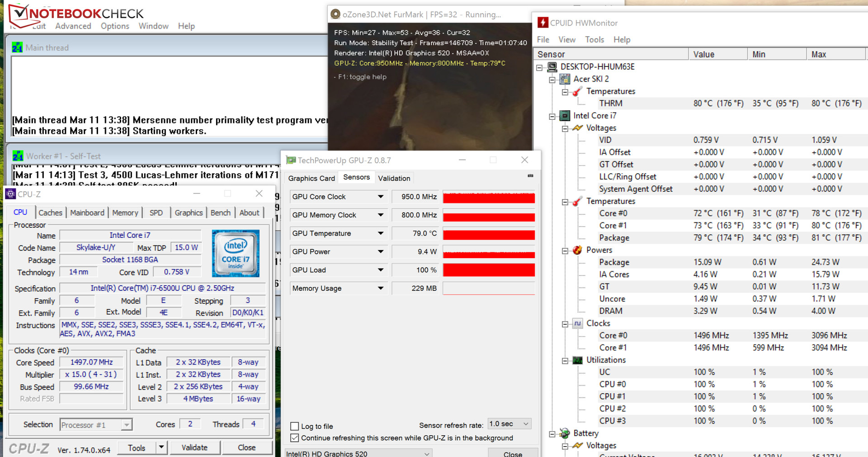Collapse the Clocks section in HWMonitor
Screen dimensions: 868x457
565,324
